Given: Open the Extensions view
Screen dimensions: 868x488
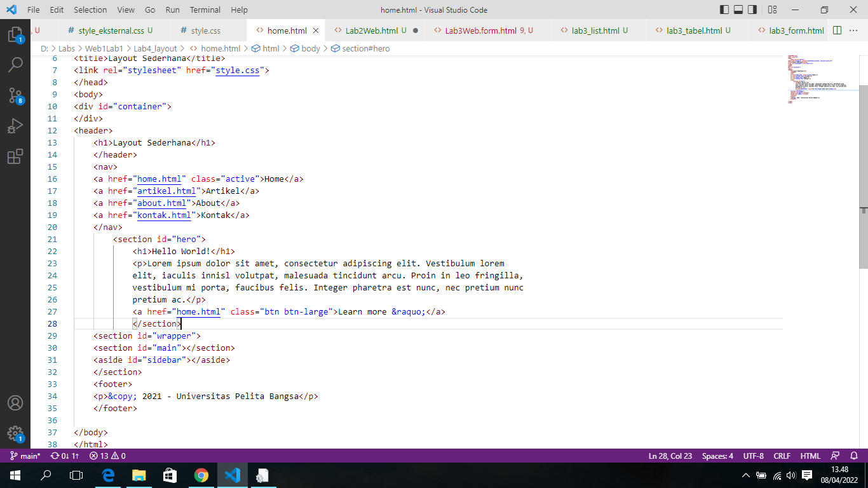Looking at the screenshot, I should tap(16, 156).
